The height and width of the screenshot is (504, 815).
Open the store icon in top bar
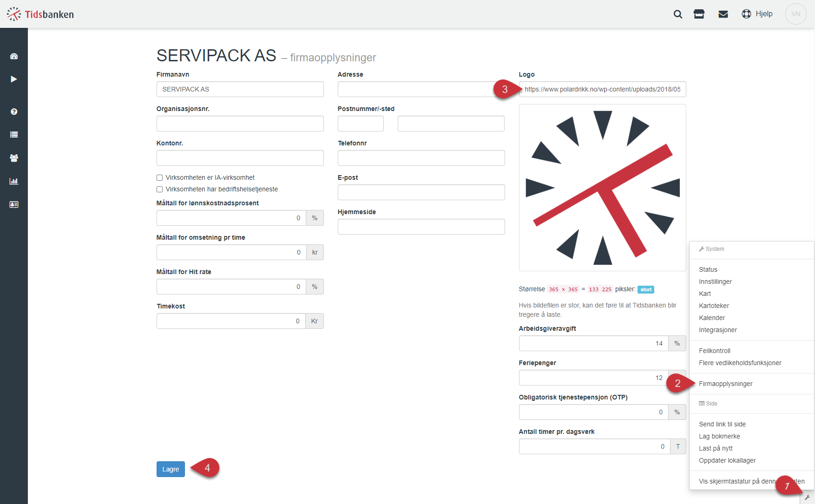click(699, 14)
